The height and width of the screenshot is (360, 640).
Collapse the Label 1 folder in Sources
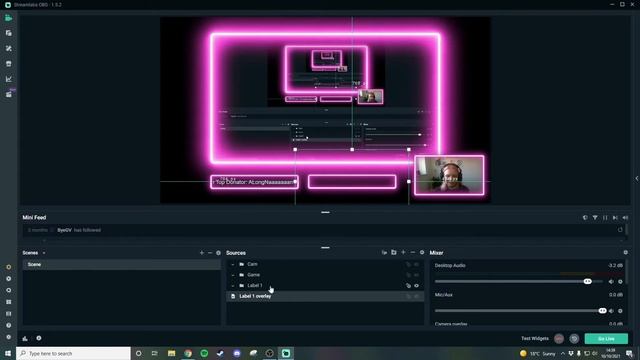point(233,286)
